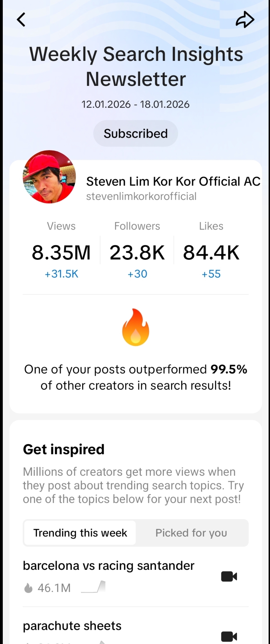This screenshot has height=644, width=270.
Task: Tap the 84.4K Likes stat
Action: pyautogui.click(x=211, y=252)
